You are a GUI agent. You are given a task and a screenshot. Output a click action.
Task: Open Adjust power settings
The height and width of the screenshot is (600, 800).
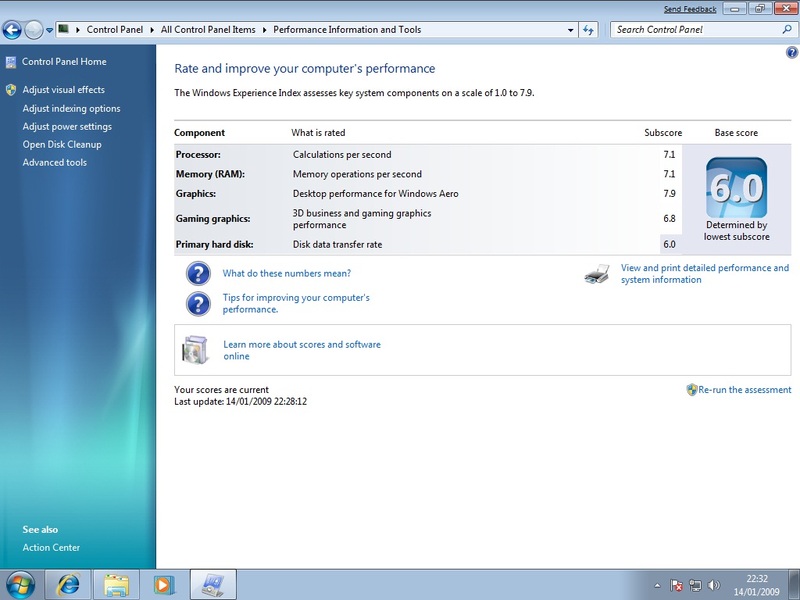(x=67, y=127)
